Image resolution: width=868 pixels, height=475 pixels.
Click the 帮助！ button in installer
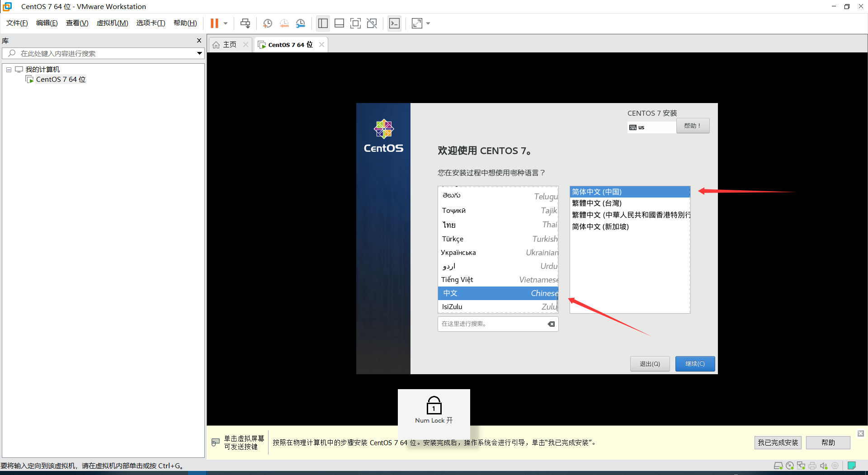[693, 126]
